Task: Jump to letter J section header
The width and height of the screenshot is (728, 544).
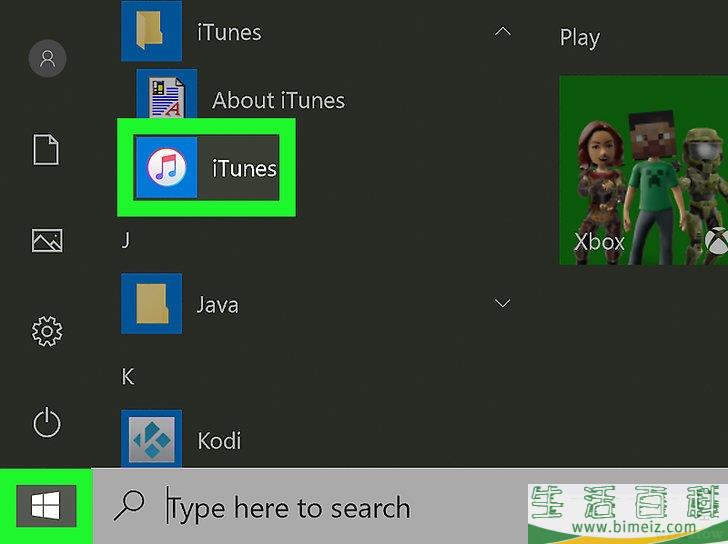Action: point(125,240)
